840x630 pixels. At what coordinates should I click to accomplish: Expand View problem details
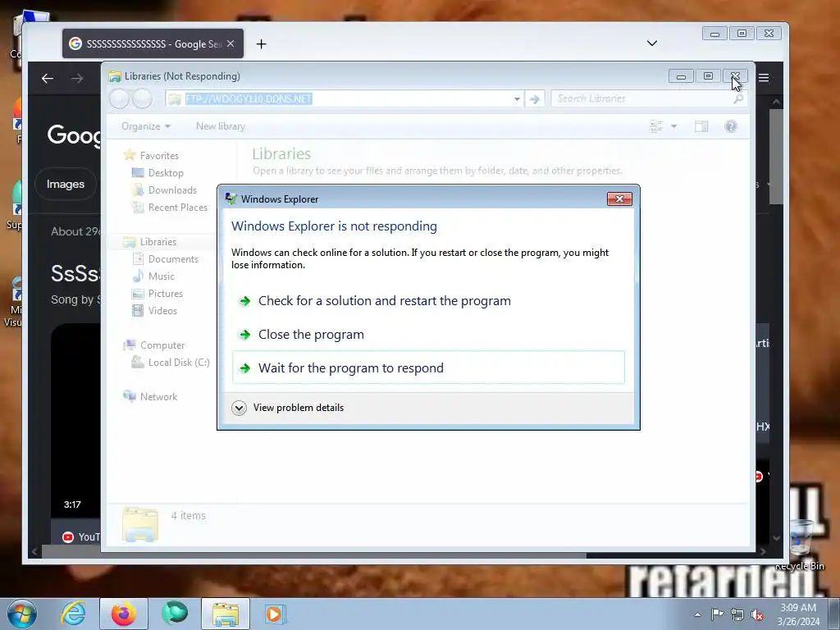click(288, 408)
